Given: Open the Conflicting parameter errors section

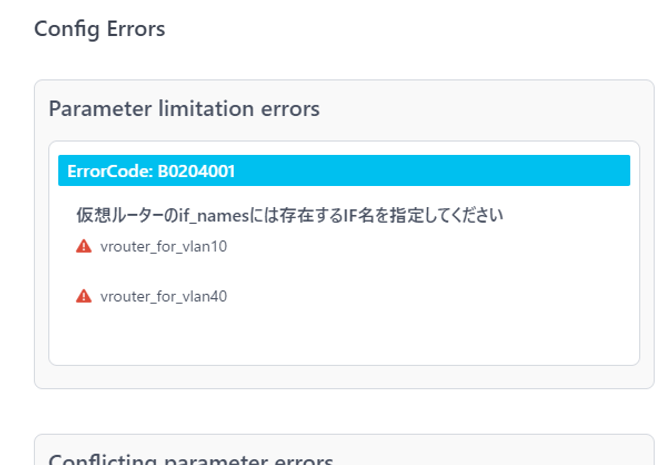Looking at the screenshot, I should coord(191,459).
